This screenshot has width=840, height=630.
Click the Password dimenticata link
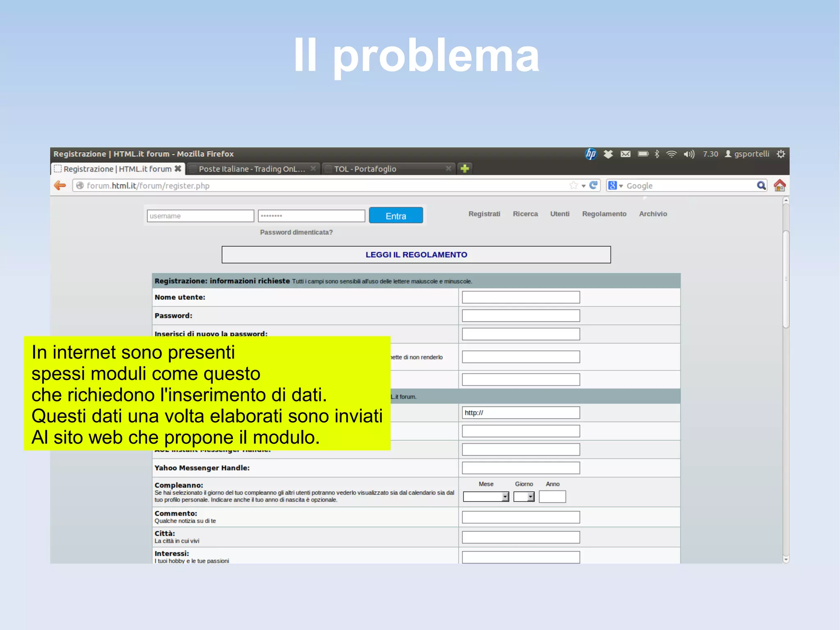click(296, 232)
